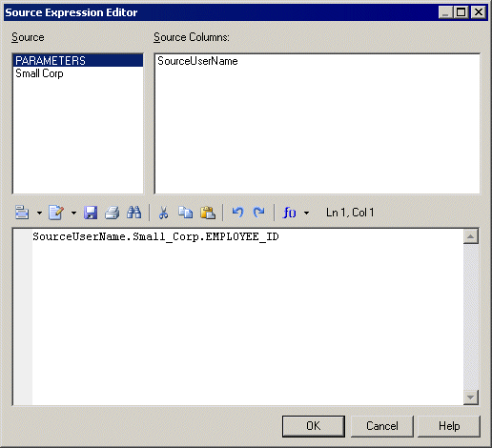This screenshot has width=492, height=448.
Task: Expand the Edit With dropdown arrow
Action: pos(73,213)
